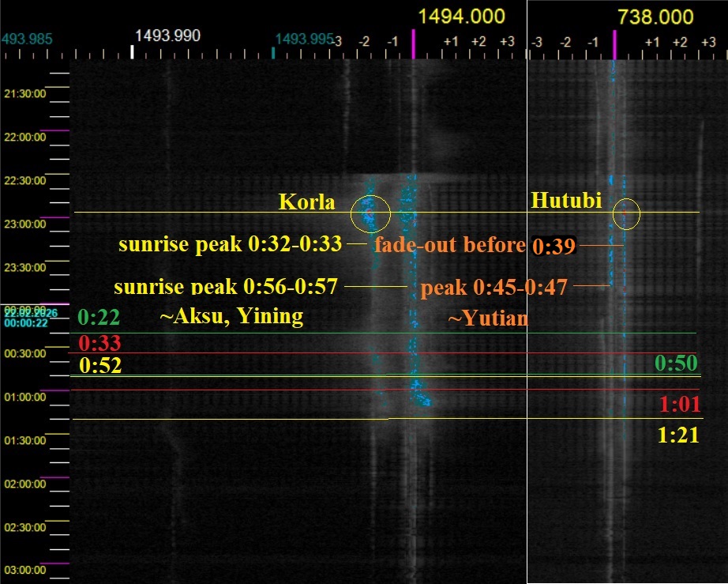728x584 pixels.
Task: Select the 738.000 frequency readout
Action: (655, 17)
